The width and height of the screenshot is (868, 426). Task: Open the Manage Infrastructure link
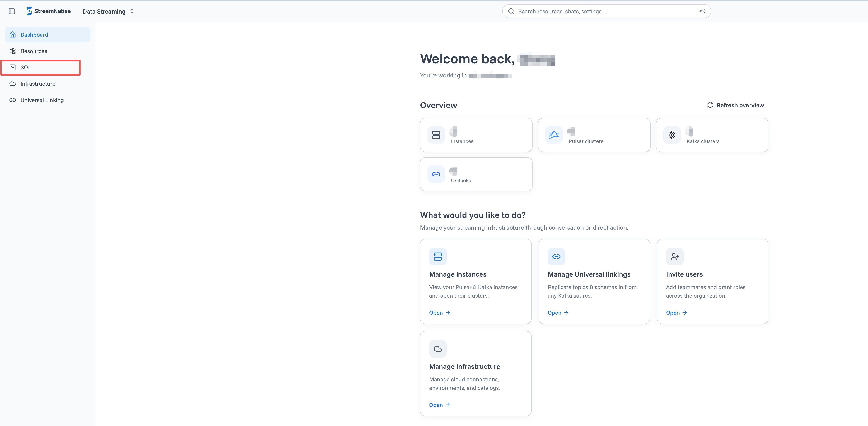439,405
